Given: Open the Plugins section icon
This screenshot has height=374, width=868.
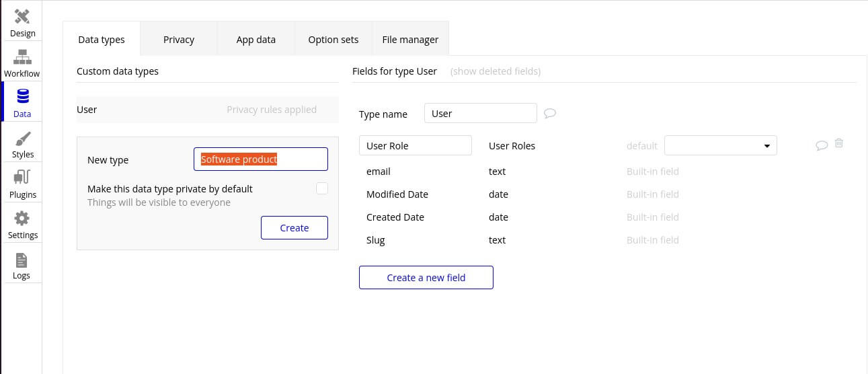Looking at the screenshot, I should [x=22, y=178].
